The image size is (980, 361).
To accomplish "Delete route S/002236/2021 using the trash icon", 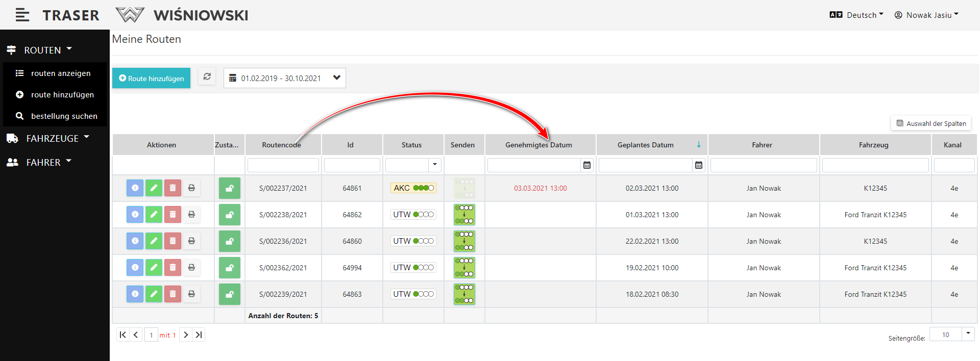I will point(173,241).
